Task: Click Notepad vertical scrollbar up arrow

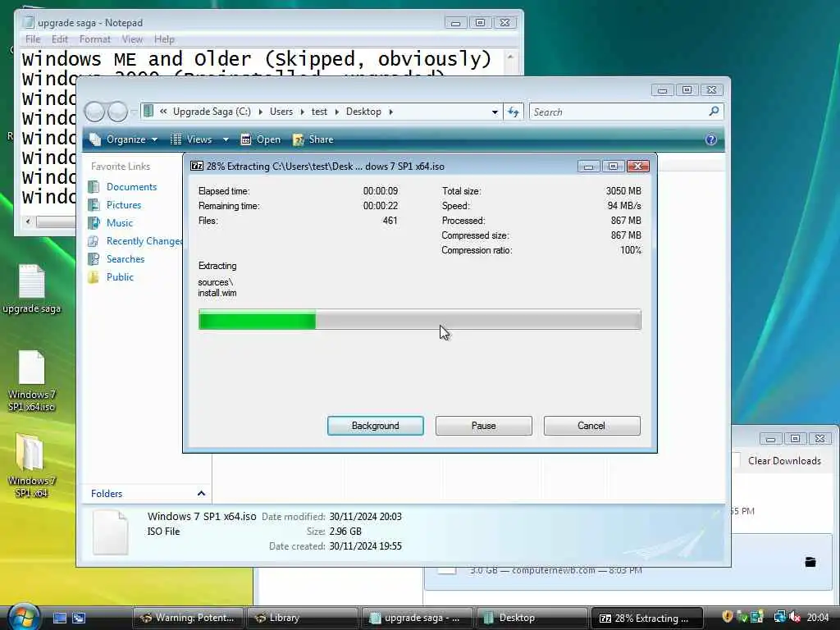Action: 510,57
